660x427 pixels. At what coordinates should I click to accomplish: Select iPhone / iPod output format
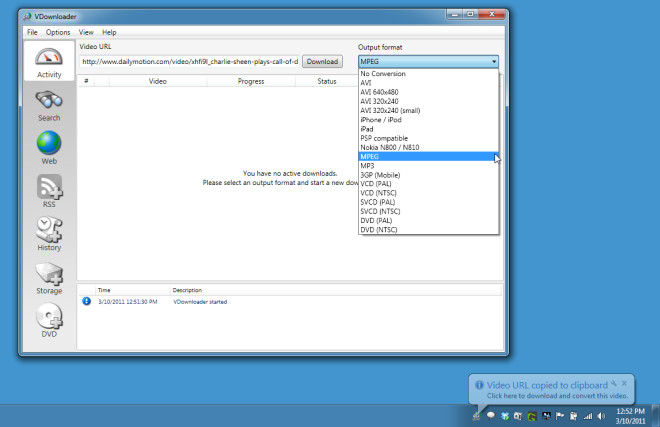(428, 120)
